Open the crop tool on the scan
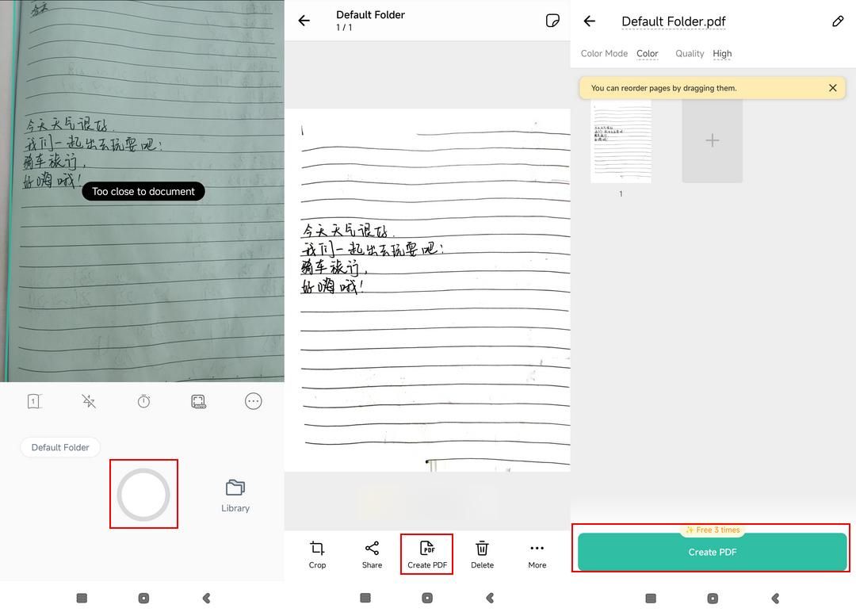Viewport: 856px width, 616px height. pos(317,553)
